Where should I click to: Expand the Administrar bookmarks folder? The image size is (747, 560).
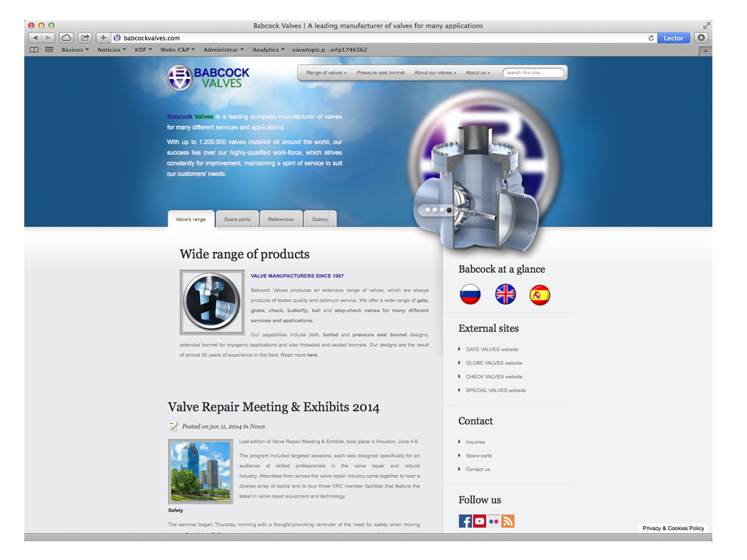[224, 50]
